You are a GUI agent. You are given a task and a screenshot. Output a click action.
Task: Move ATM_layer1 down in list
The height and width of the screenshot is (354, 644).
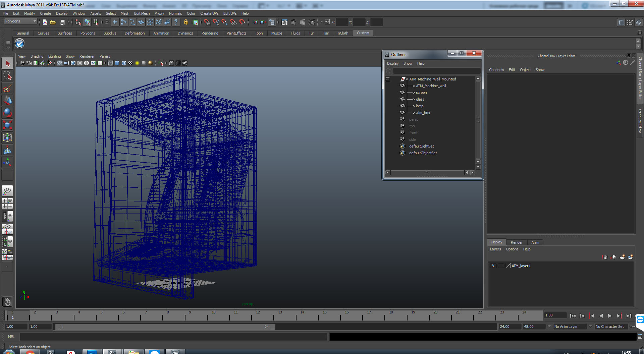pyautogui.click(x=613, y=257)
